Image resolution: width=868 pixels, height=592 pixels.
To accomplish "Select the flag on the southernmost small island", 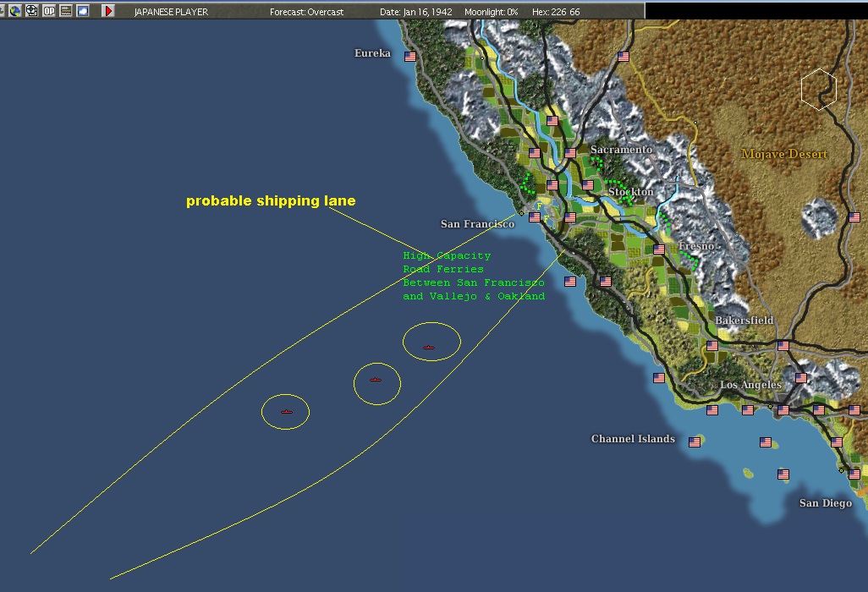I will coord(783,474).
